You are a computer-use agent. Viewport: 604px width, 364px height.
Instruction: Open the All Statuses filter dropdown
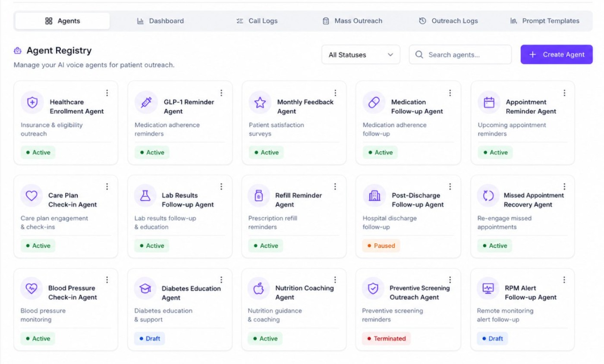[x=361, y=55]
